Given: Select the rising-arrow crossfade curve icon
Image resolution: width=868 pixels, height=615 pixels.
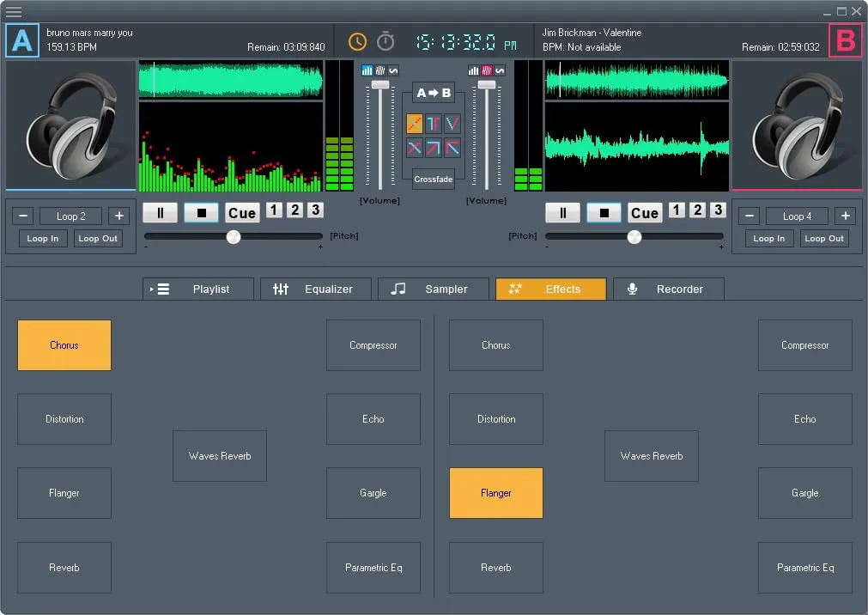Looking at the screenshot, I should pyautogui.click(x=434, y=148).
